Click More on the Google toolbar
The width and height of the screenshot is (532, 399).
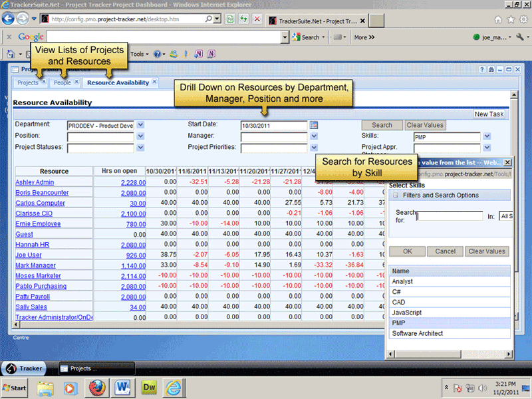tap(364, 37)
